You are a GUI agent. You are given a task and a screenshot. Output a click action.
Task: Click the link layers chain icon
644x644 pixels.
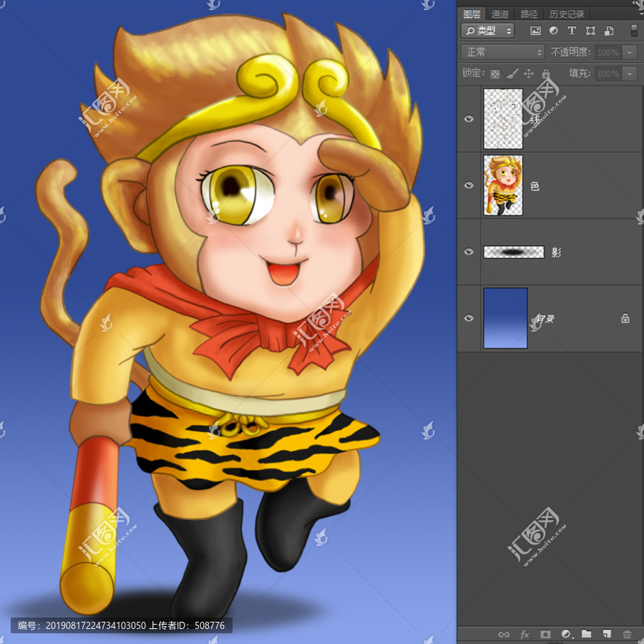504,634
